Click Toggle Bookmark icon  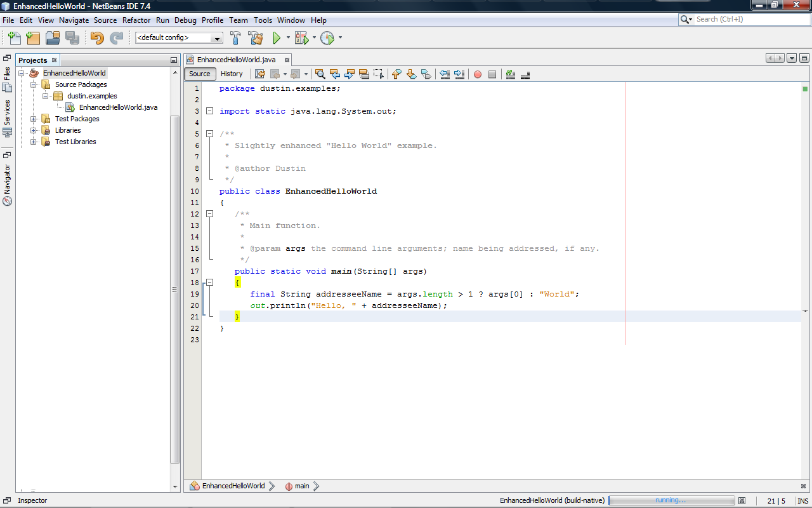(426, 74)
